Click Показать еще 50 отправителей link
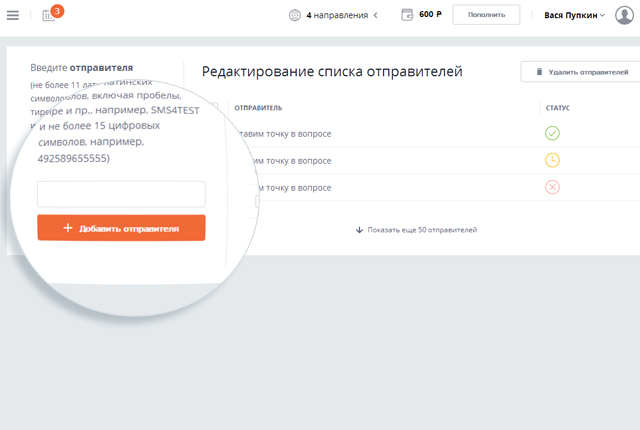 point(416,230)
